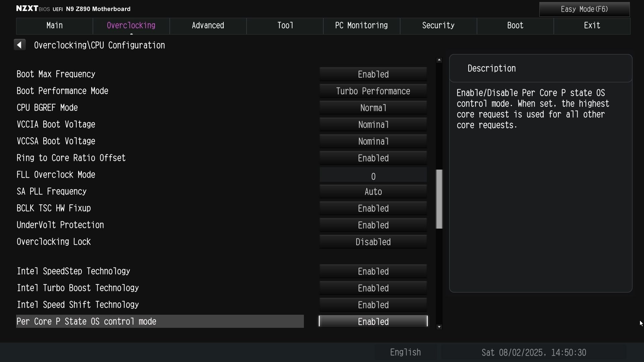Select the SA PLL Frequency label
644x362 pixels.
(x=52, y=191)
